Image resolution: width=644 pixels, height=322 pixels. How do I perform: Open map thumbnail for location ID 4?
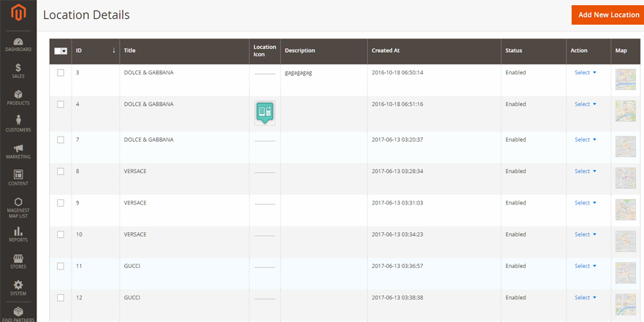click(626, 111)
